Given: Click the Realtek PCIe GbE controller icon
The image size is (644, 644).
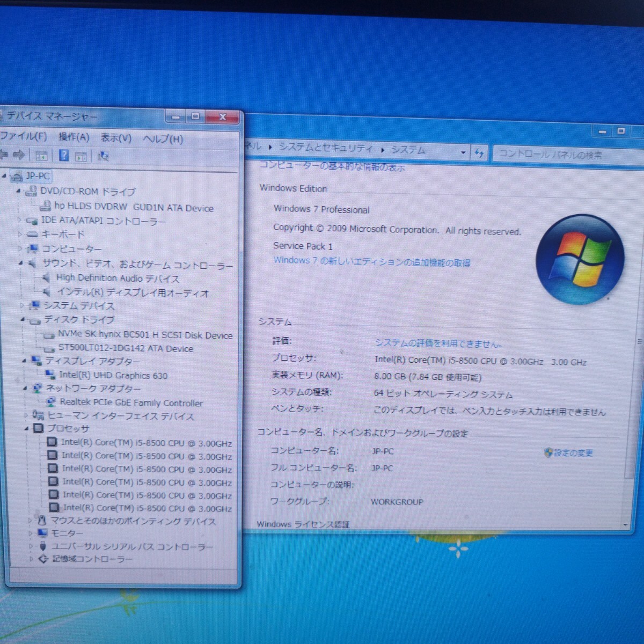Looking at the screenshot, I should 52,401.
